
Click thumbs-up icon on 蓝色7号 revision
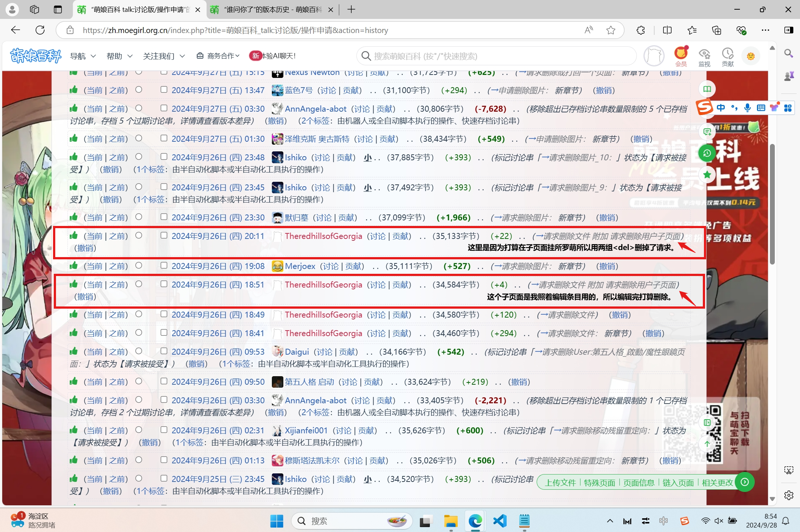(x=74, y=90)
